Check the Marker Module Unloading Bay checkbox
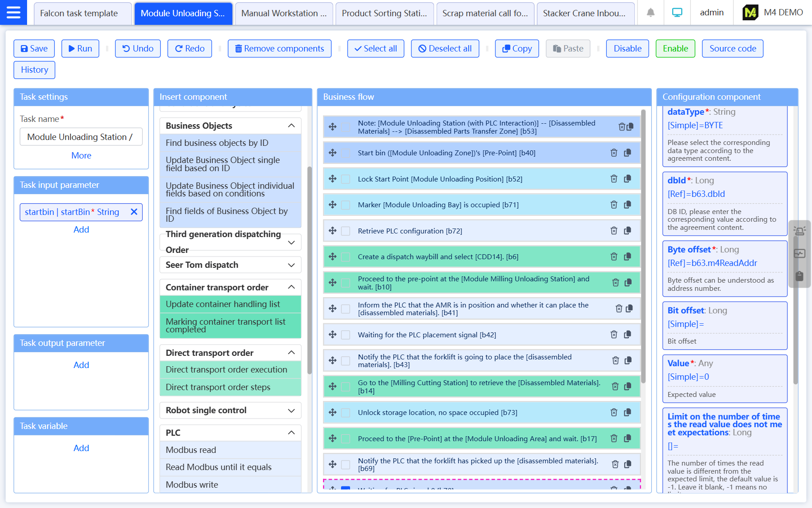The width and height of the screenshot is (812, 508). [x=346, y=205]
